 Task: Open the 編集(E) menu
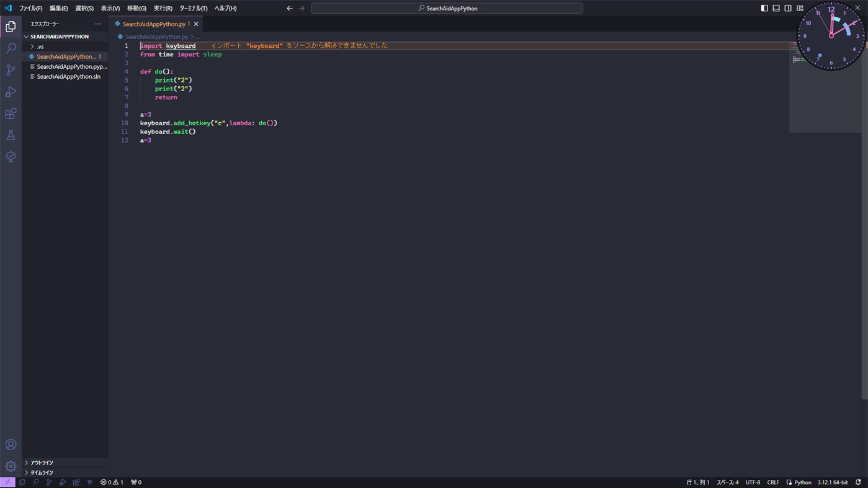click(x=58, y=9)
